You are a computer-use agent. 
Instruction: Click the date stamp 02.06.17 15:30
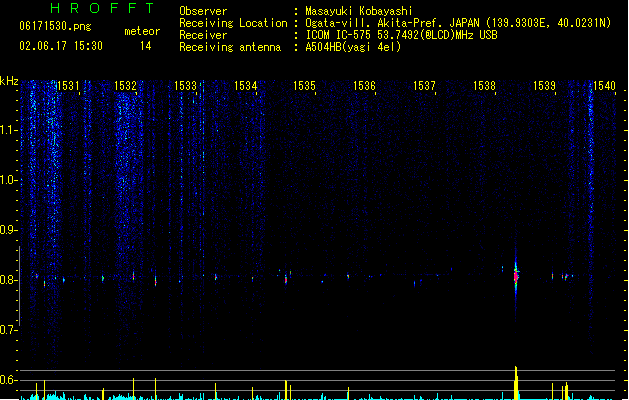click(61, 46)
